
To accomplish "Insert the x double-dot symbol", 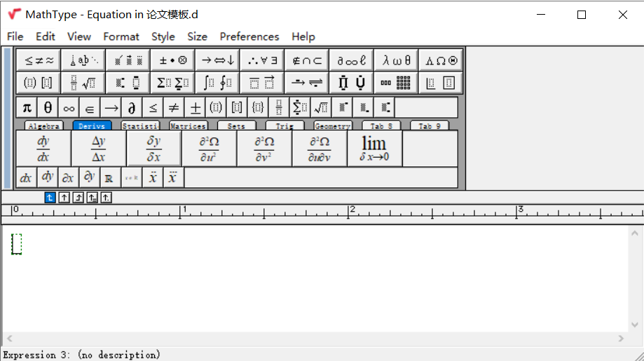I will [x=152, y=177].
